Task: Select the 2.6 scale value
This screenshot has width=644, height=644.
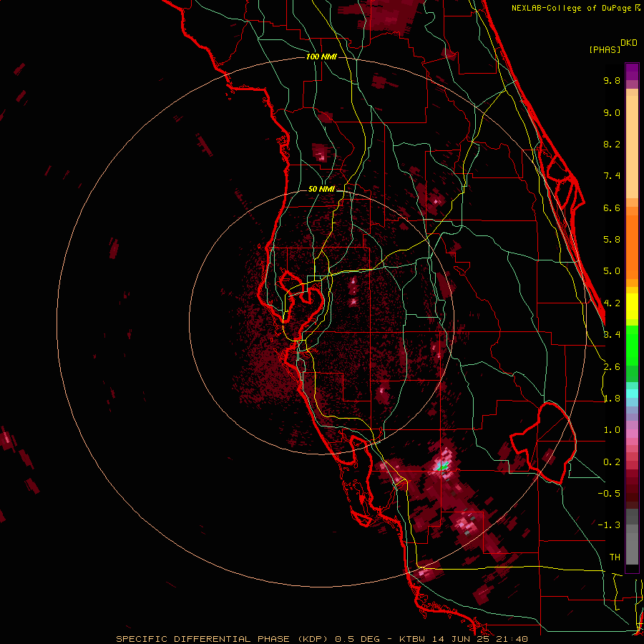Action: (x=612, y=367)
